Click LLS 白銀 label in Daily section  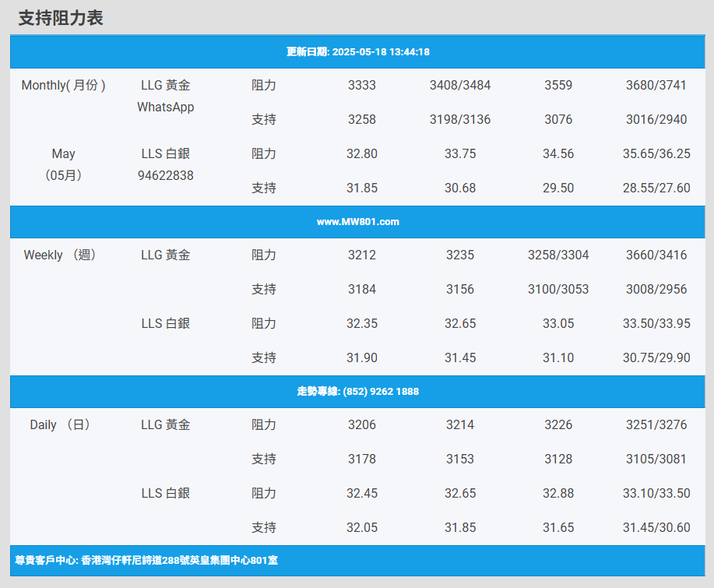coord(166,493)
